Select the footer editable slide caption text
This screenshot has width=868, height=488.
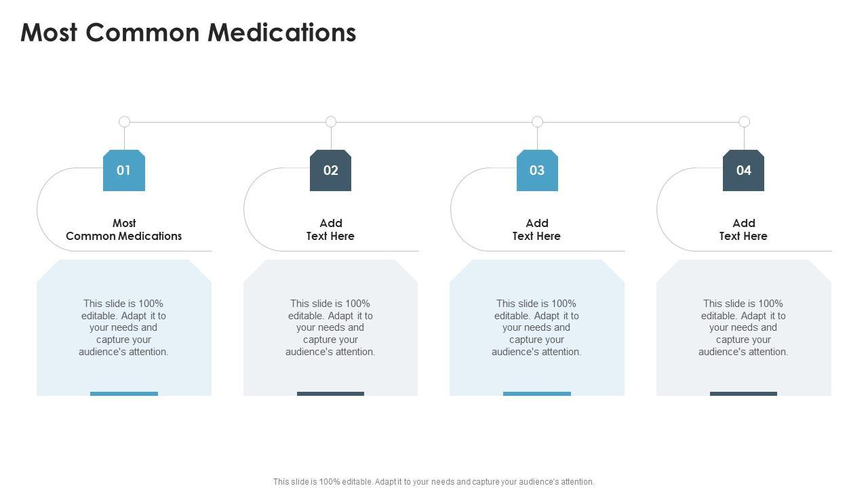(434, 482)
